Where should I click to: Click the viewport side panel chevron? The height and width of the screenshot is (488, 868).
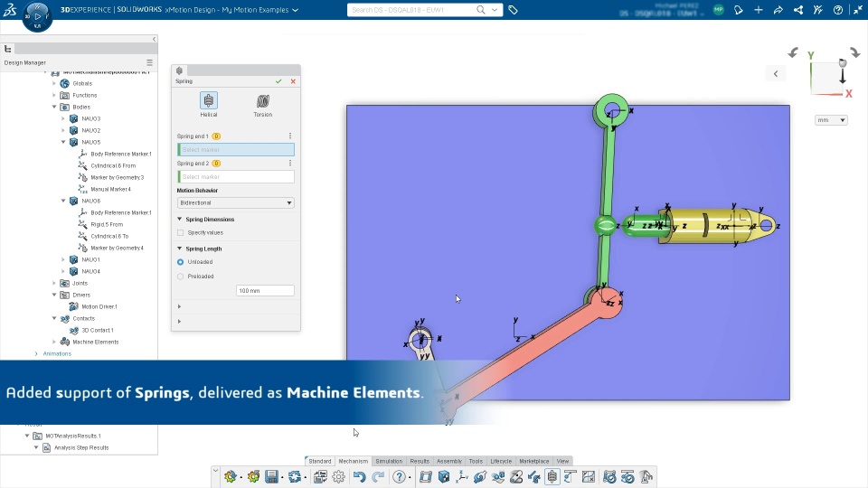click(776, 73)
